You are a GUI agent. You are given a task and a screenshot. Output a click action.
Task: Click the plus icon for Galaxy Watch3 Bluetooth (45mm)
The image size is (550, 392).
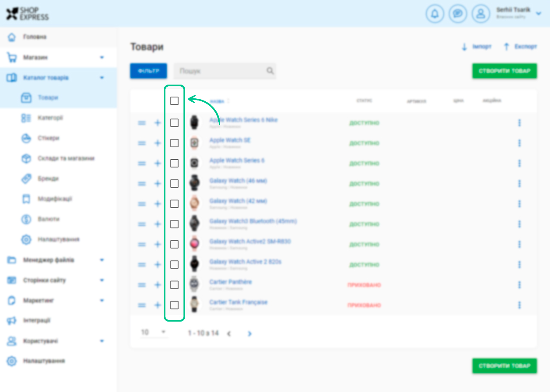coord(157,224)
